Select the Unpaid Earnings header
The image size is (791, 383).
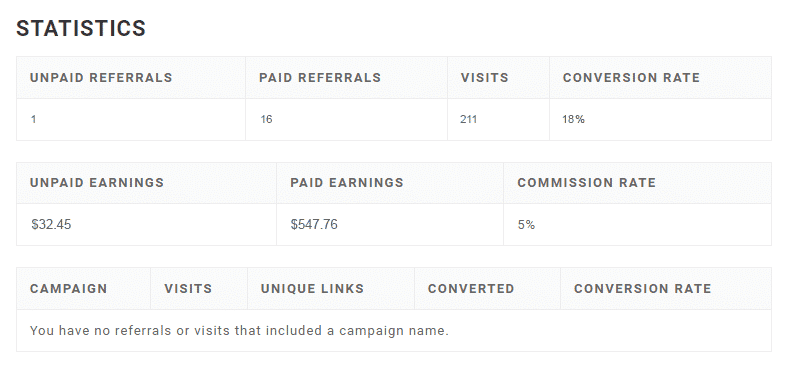(x=97, y=183)
